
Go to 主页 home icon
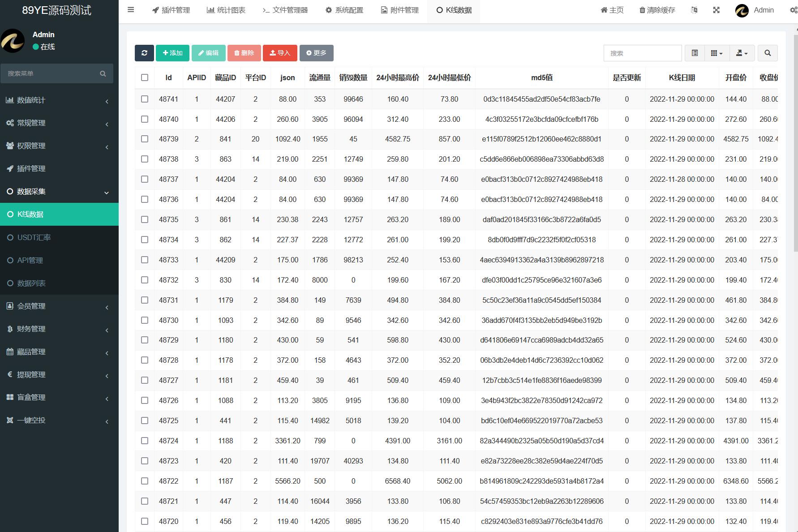click(x=604, y=10)
